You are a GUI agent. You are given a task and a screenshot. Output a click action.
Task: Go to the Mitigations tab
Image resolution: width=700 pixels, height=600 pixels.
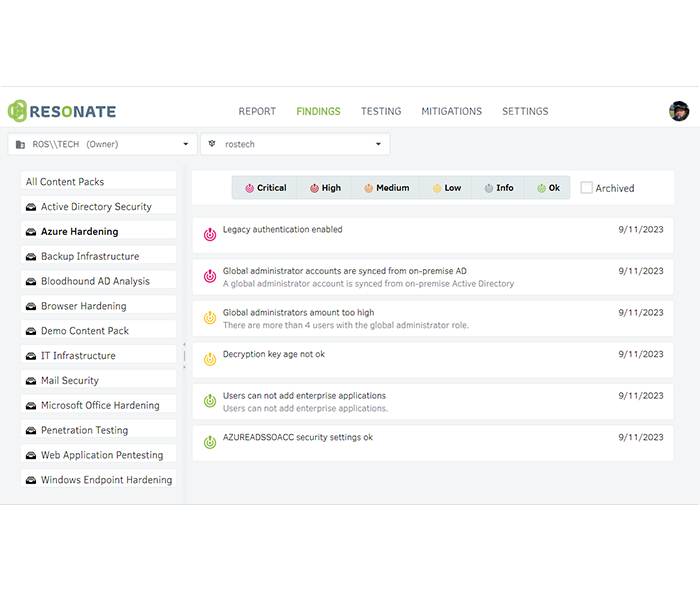[451, 112]
